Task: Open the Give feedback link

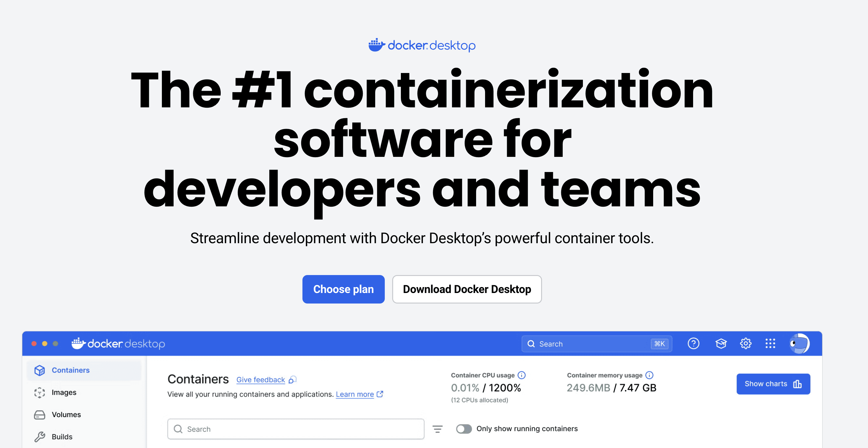Action: click(260, 380)
